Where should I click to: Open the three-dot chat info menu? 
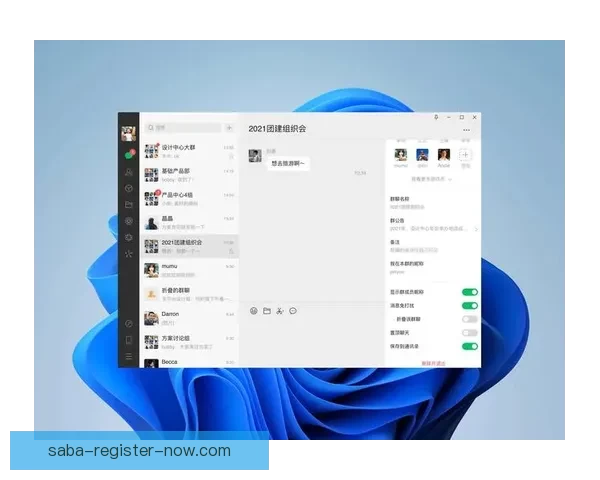tap(466, 130)
